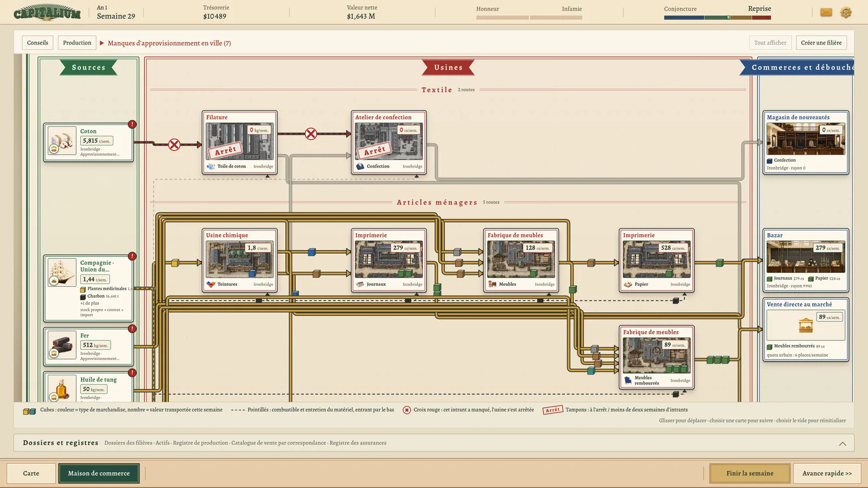Click the Fer iron bars image
The width and height of the screenshot is (868, 488).
click(x=62, y=345)
